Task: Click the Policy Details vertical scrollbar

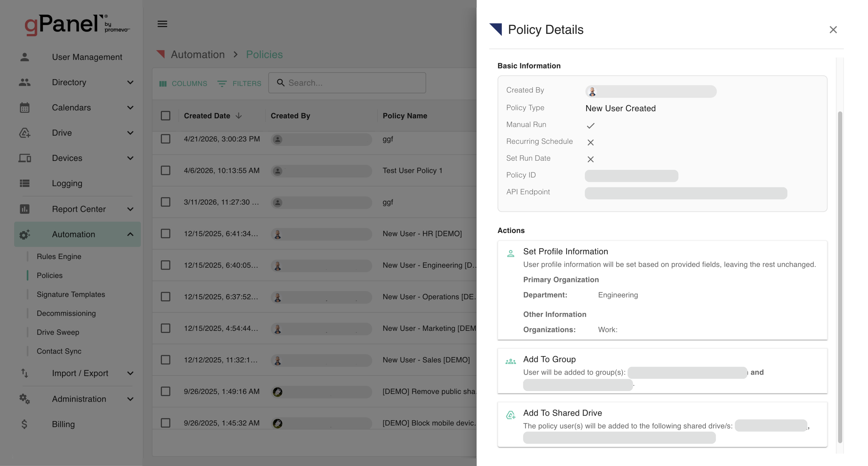Action: tap(840, 277)
